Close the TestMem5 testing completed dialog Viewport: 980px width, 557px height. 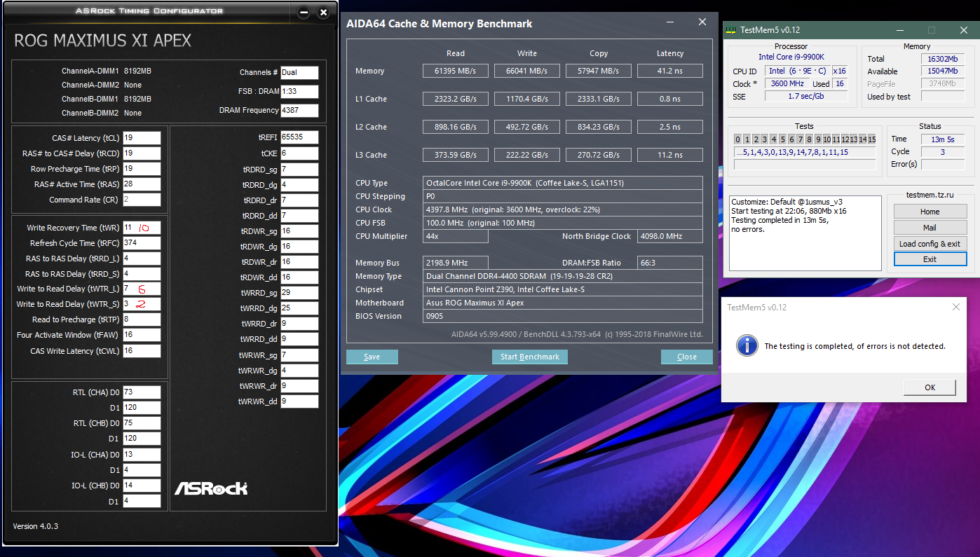click(956, 307)
